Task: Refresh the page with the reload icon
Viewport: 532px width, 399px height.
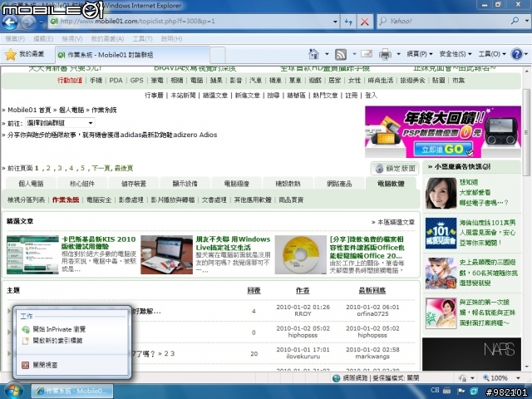Action: [348, 22]
